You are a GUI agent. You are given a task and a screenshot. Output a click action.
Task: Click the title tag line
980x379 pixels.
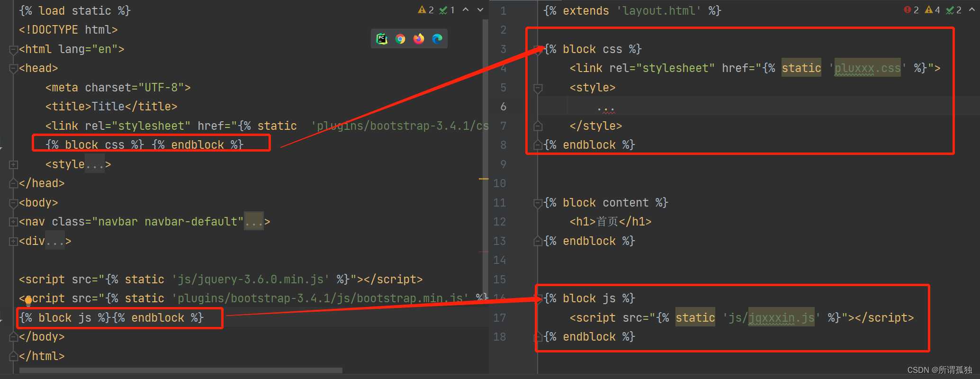(x=111, y=107)
